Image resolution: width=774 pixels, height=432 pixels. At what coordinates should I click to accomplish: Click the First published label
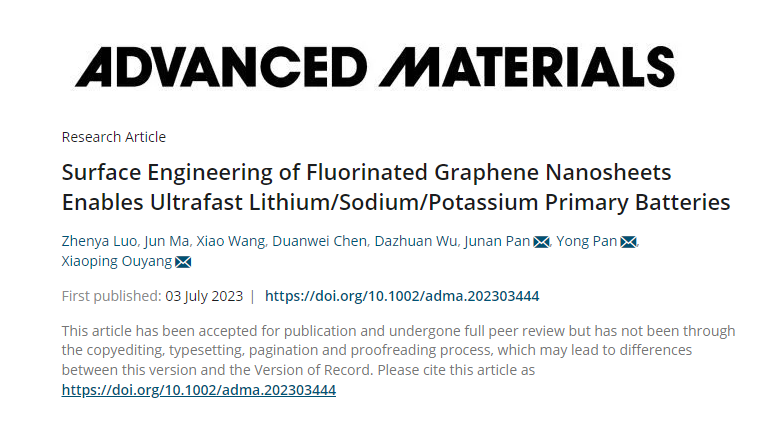pos(112,296)
